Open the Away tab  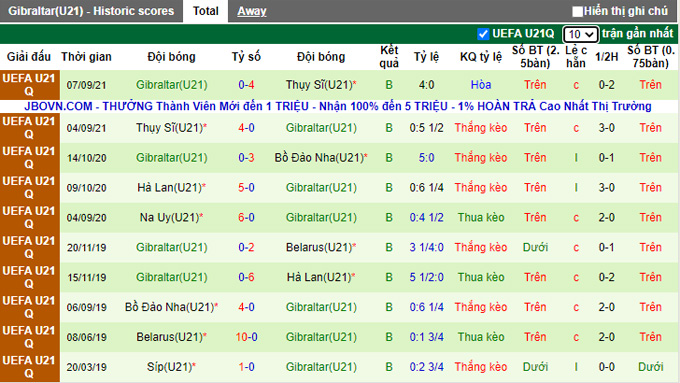252,11
